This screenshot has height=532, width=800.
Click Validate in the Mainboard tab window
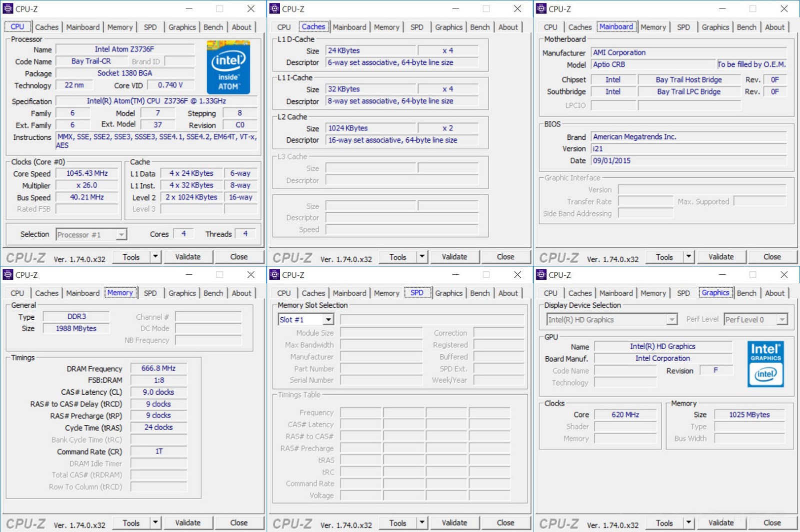721,257
